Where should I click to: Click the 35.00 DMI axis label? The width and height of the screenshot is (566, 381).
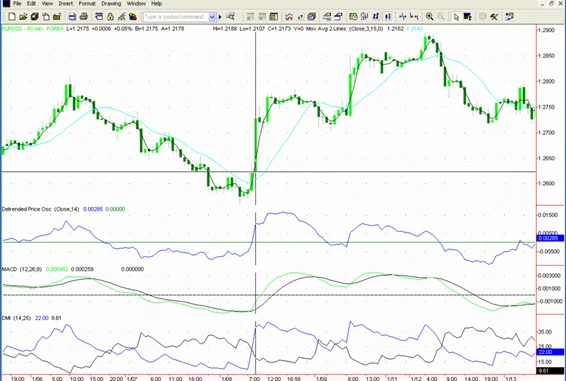[545, 332]
